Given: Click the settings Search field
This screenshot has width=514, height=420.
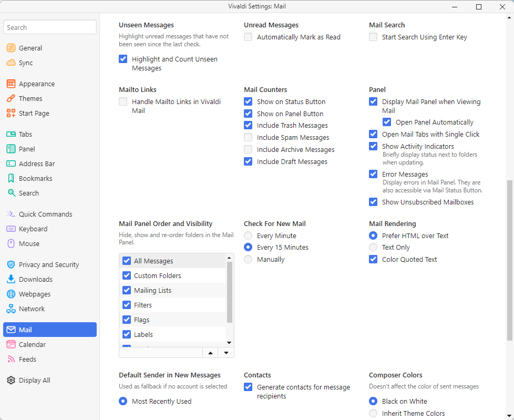Looking at the screenshot, I should pyautogui.click(x=50, y=27).
